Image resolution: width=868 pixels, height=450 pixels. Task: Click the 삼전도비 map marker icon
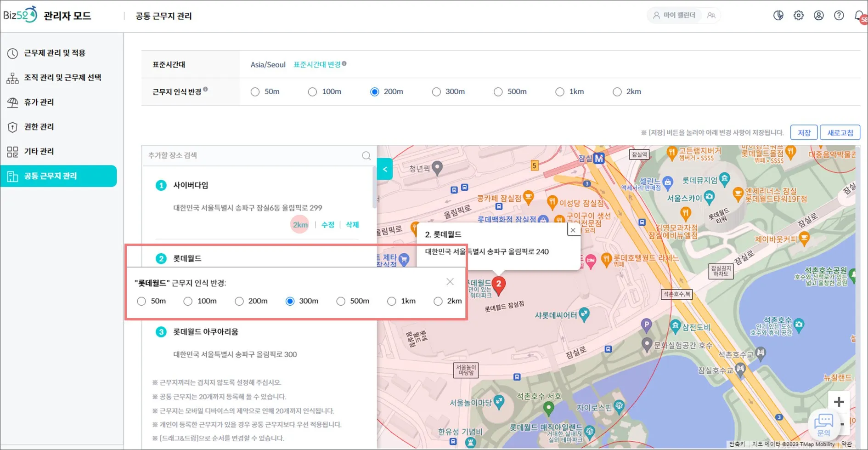[x=675, y=327]
